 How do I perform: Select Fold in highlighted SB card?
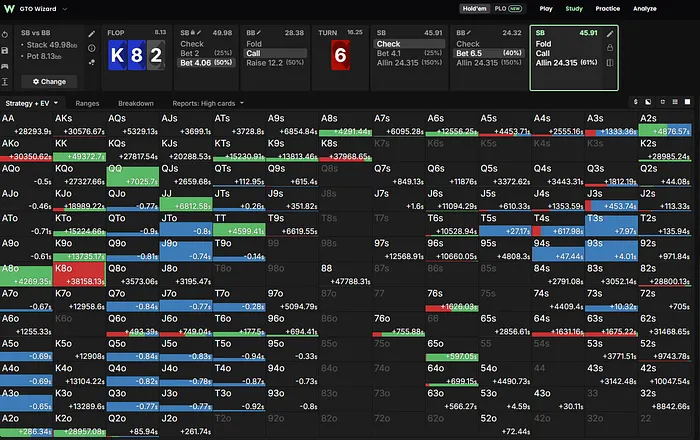[x=543, y=44]
